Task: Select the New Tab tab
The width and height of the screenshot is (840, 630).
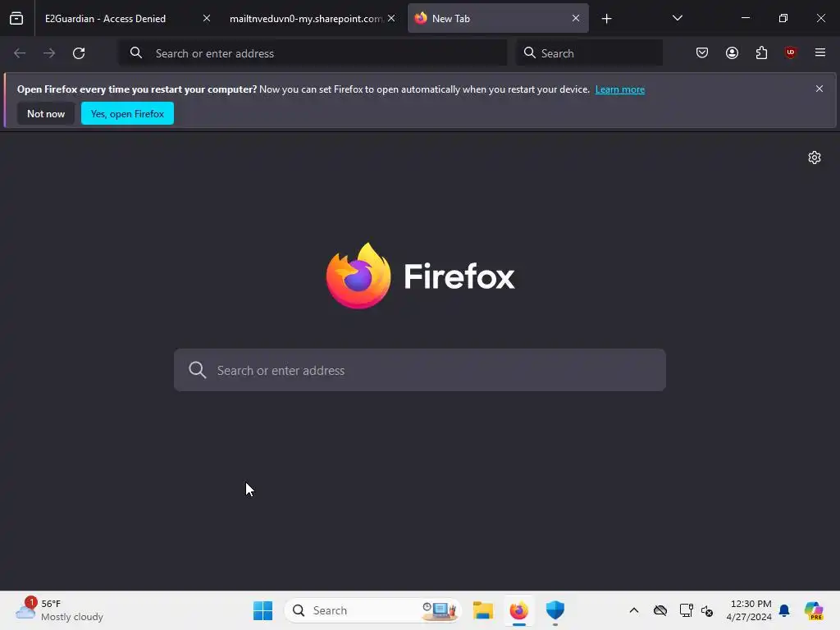Action: pyautogui.click(x=498, y=18)
